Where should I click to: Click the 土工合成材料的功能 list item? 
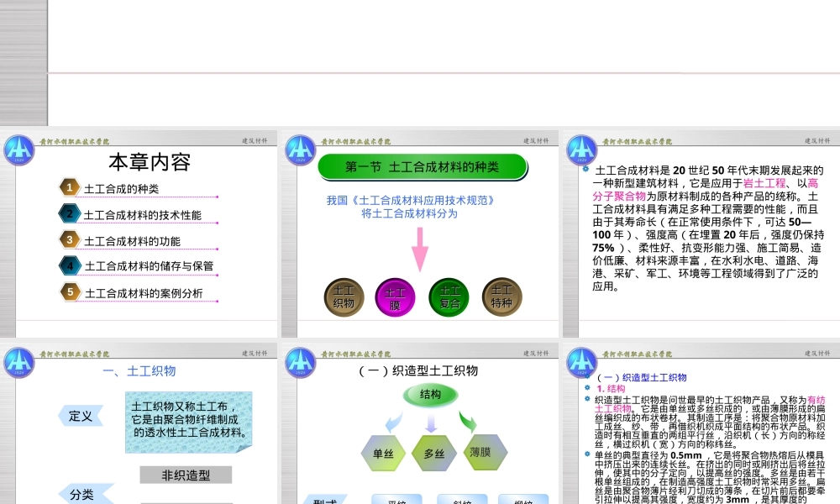pos(133,241)
